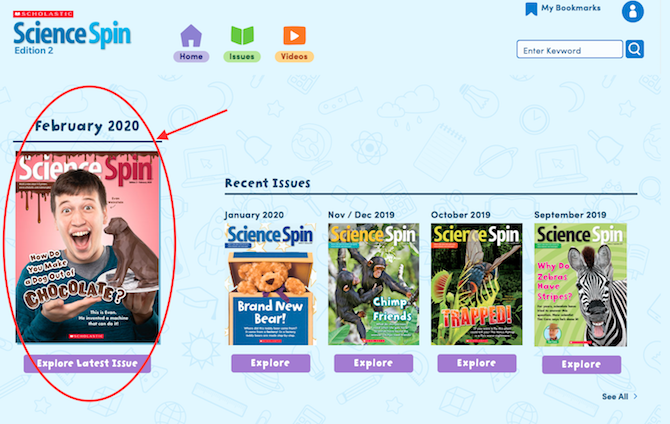Screen dimensions: 670x424
Task: Click the Explore Latest Issue button
Action: tap(87, 363)
